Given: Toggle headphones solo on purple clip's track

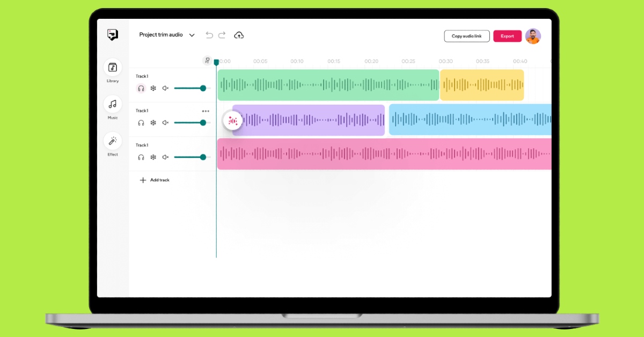Looking at the screenshot, I should [141, 122].
